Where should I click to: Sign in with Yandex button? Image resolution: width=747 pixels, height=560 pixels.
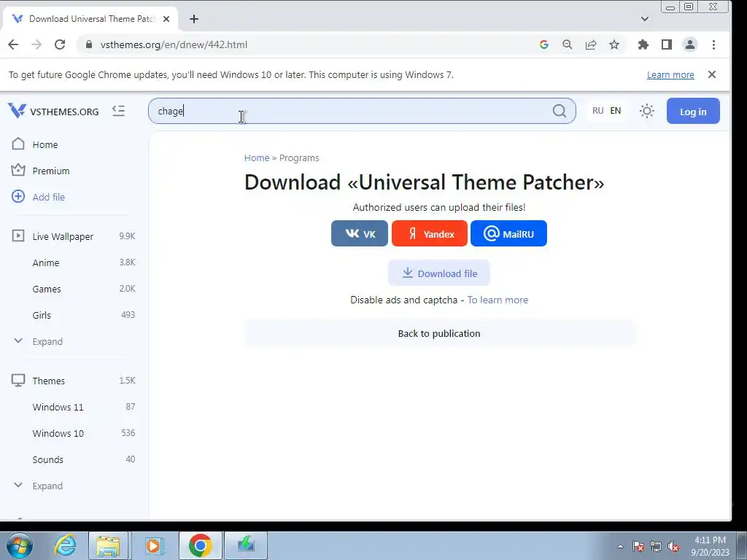coord(429,233)
